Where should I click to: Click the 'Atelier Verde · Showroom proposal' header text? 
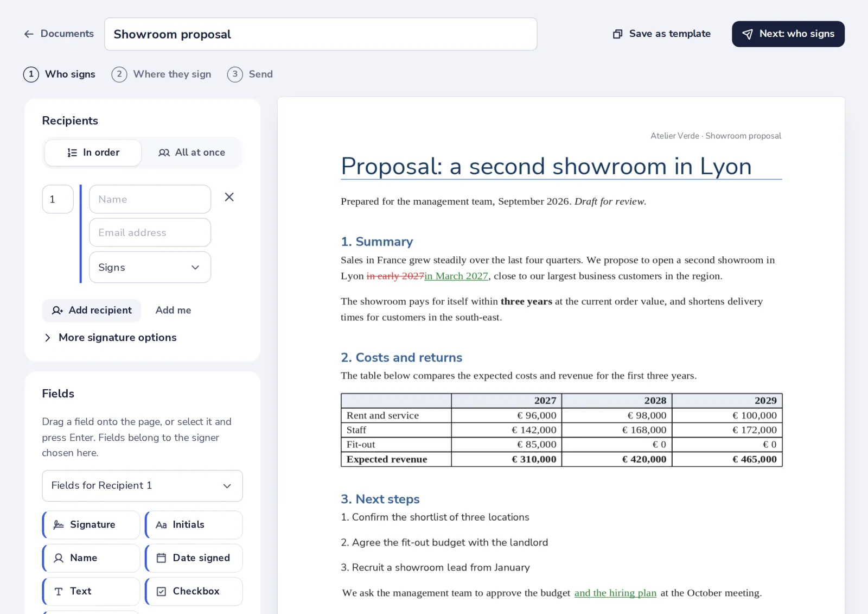[x=716, y=136]
